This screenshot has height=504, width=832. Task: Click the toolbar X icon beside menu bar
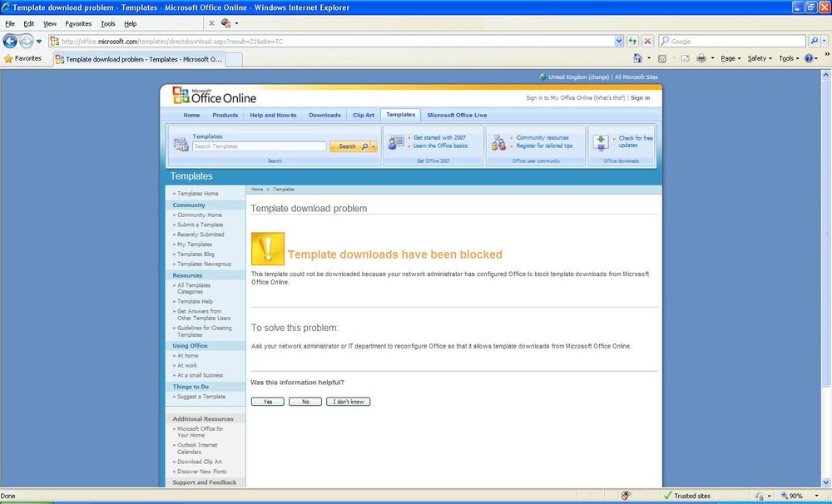(x=211, y=23)
